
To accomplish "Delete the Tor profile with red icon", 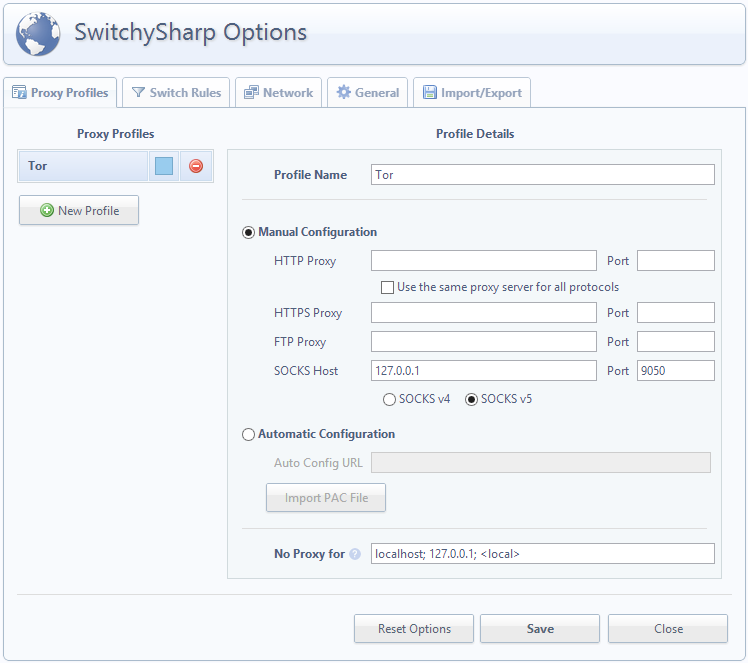I will 196,166.
